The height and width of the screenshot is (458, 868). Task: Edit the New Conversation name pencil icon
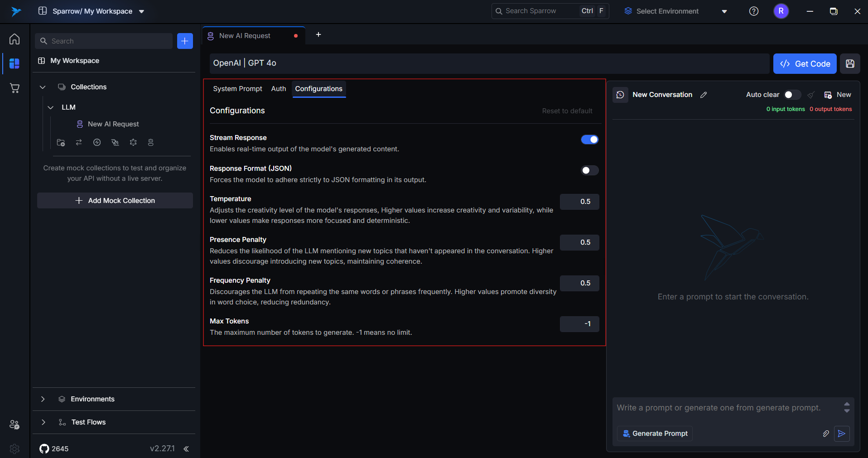704,95
